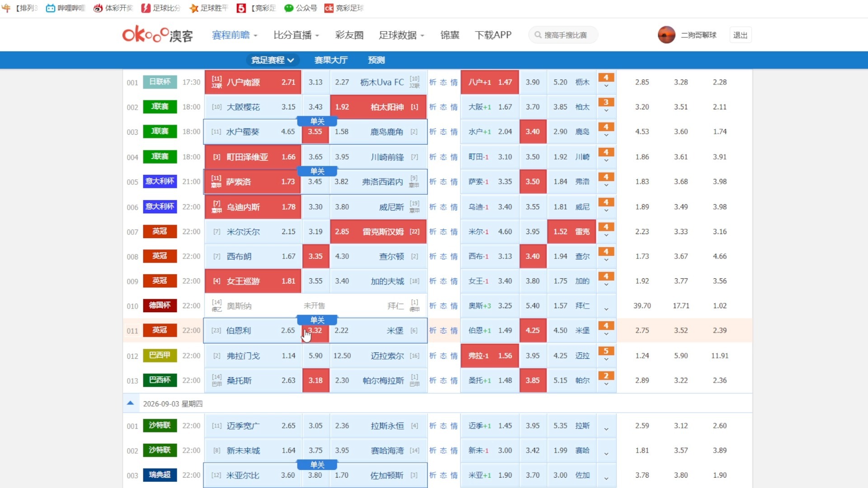Open the 彩友圈 menu item

tap(349, 35)
